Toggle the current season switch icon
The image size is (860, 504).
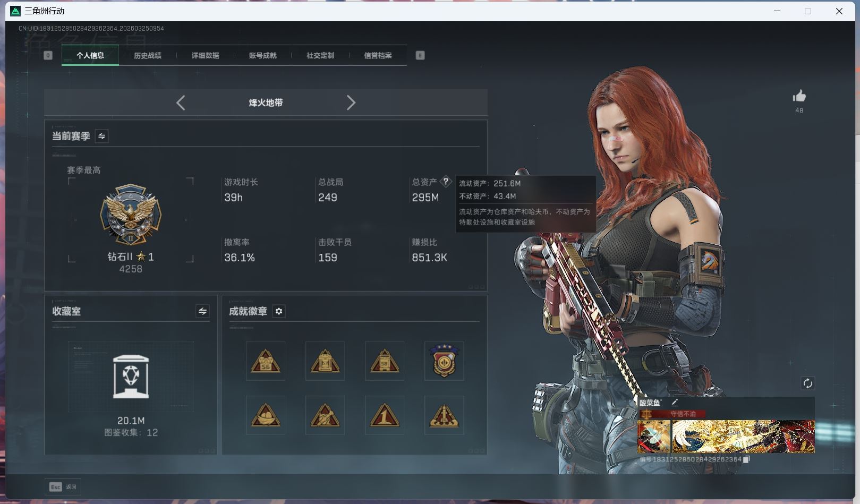click(x=101, y=136)
